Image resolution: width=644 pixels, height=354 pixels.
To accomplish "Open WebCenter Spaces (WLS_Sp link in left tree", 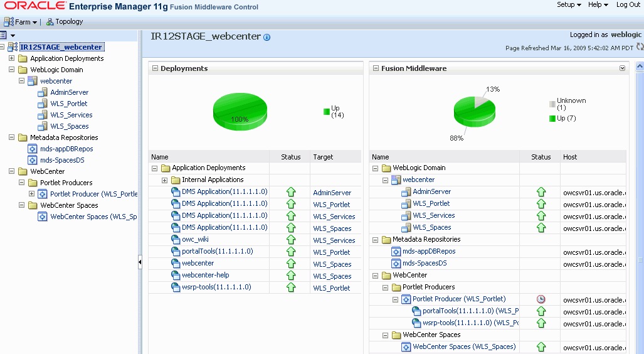I will [93, 217].
